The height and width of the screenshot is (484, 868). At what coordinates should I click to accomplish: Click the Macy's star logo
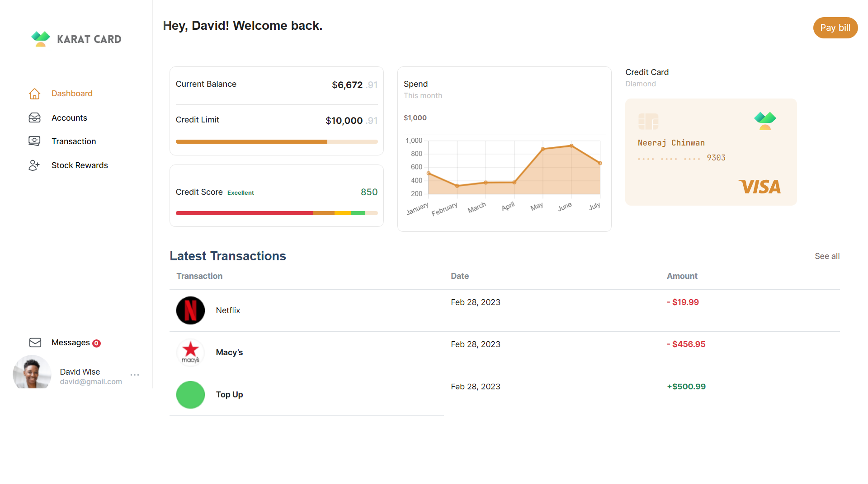190,352
